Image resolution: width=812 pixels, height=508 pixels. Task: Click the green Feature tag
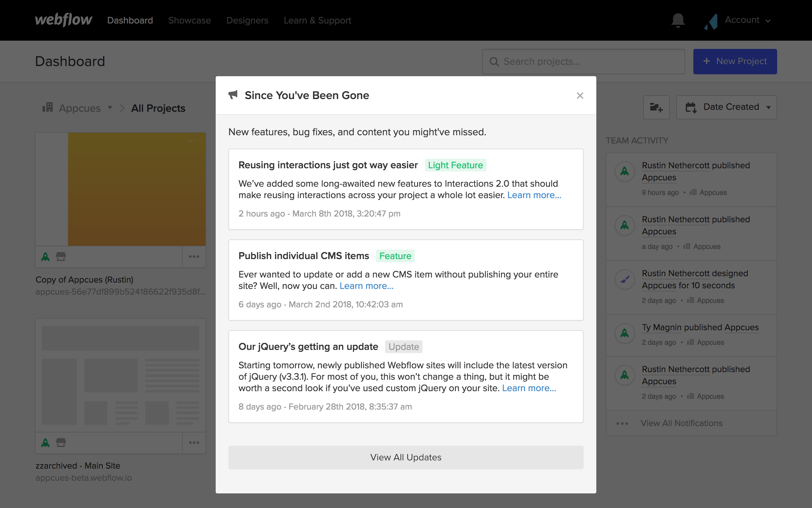click(x=395, y=256)
